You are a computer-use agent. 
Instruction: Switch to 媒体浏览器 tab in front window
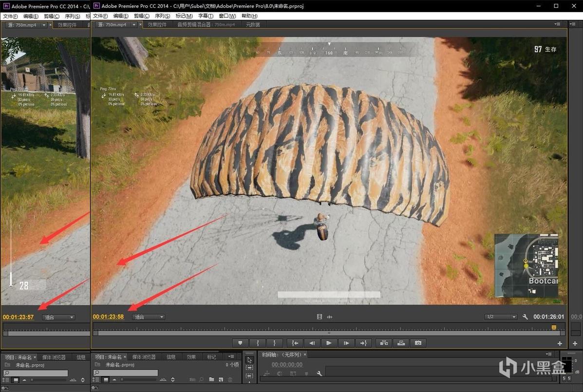click(x=144, y=357)
